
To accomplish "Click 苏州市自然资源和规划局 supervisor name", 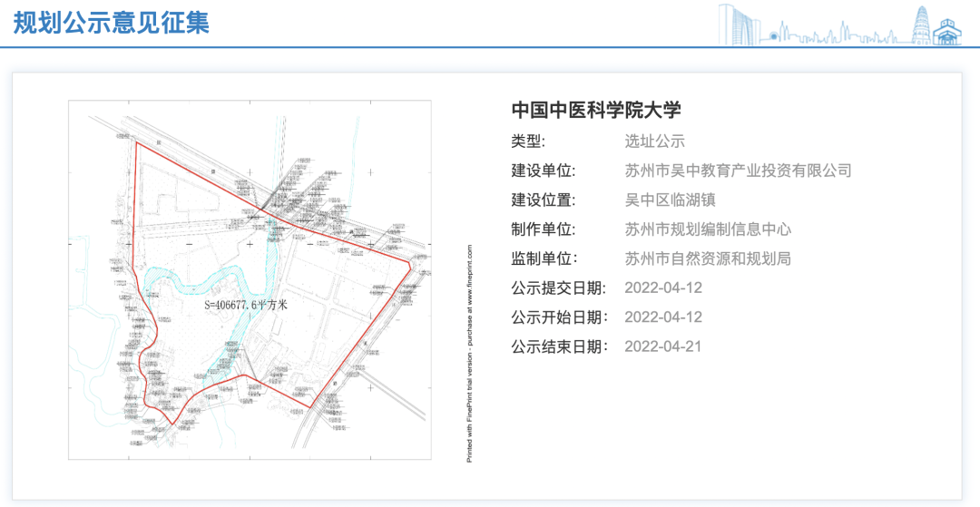I will (708, 258).
